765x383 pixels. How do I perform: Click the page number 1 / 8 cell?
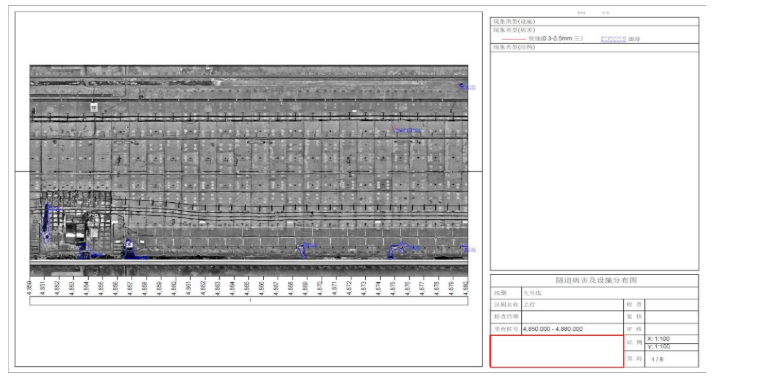pyautogui.click(x=671, y=359)
